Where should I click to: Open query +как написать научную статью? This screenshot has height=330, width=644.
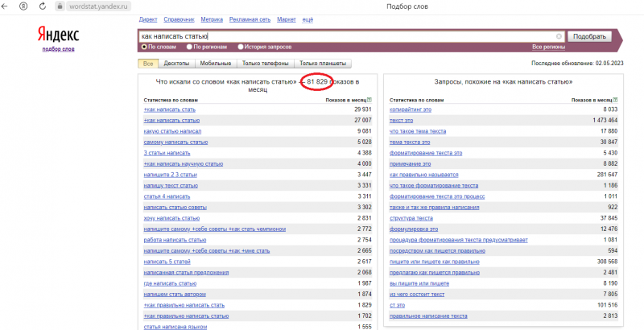coord(184,164)
